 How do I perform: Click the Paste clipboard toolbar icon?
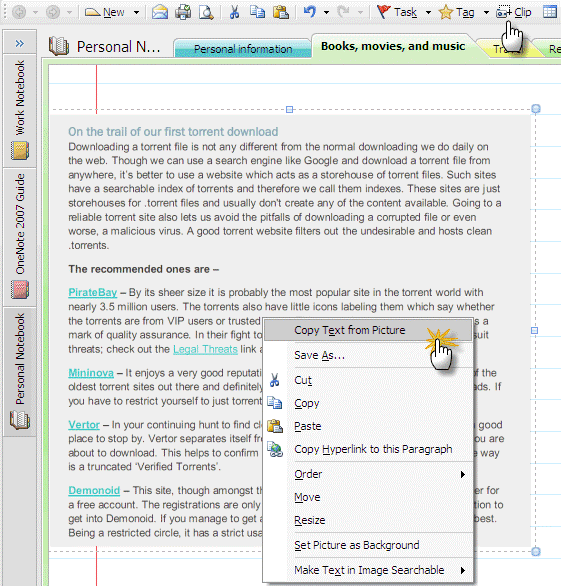(x=280, y=12)
